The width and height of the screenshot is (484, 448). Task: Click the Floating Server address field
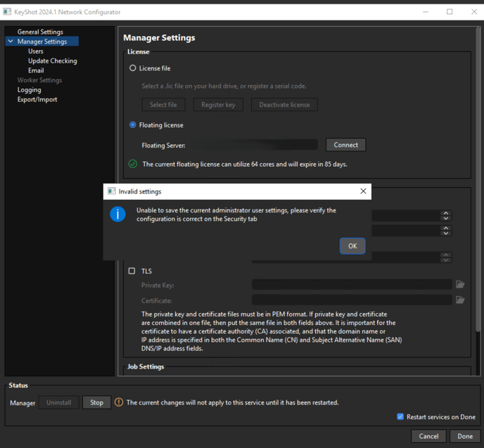255,145
